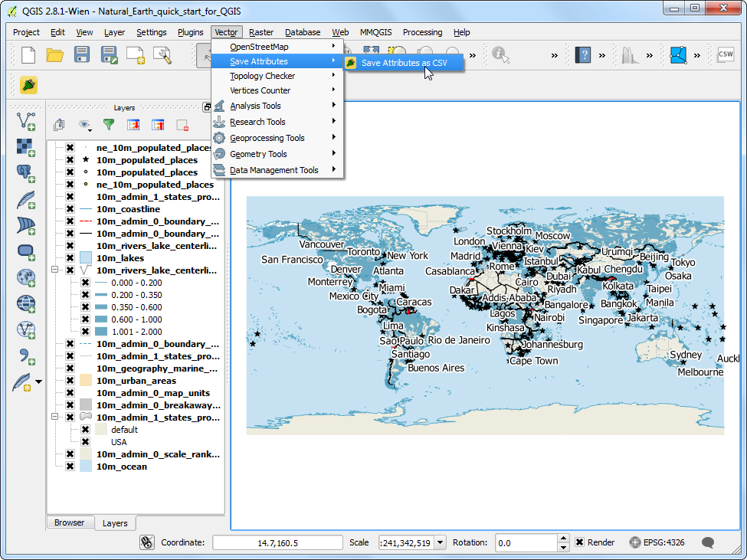Click the Add WMS/WMTS Layer globe icon
747x560 pixels.
26,277
